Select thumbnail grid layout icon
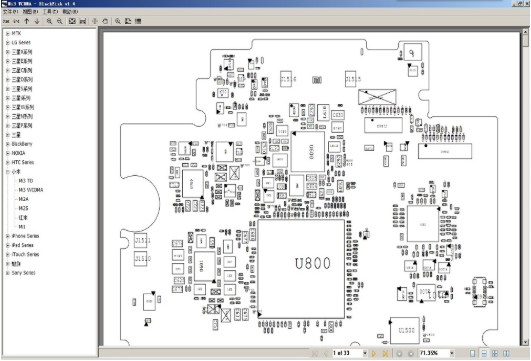 click(x=495, y=354)
